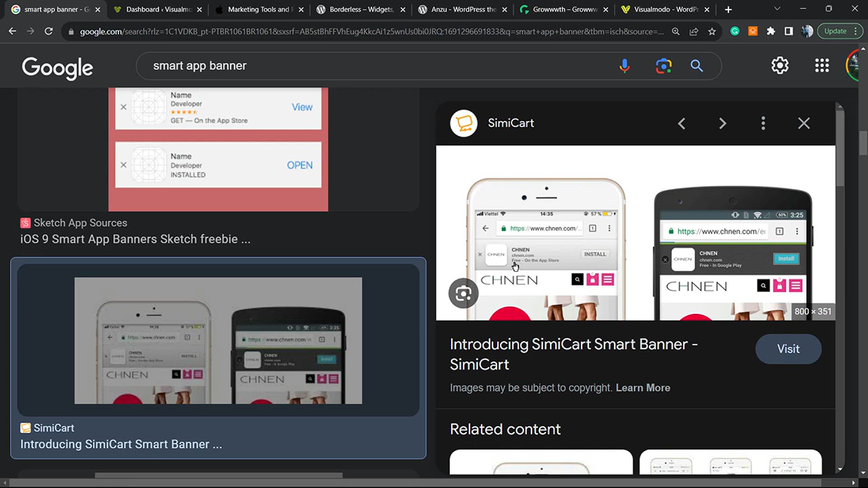Screen dimensions: 868x488
Task: Open three-dot menu in SimiCart preview
Action: pos(763,123)
